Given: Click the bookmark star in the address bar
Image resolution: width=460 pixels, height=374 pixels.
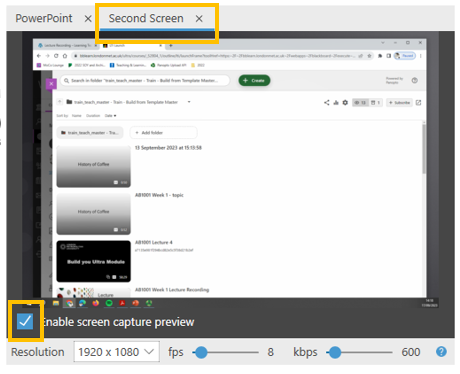Looking at the screenshot, I should (x=369, y=56).
